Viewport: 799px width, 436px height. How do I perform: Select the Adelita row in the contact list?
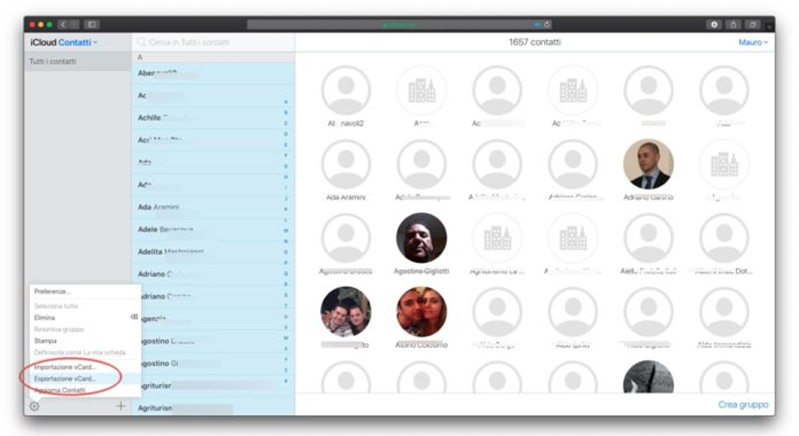[x=213, y=252]
